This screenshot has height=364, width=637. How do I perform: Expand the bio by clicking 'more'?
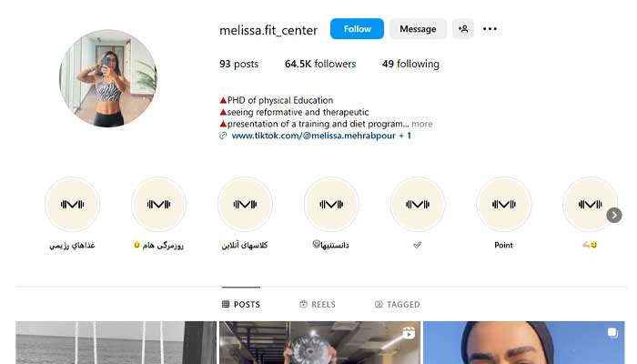[422, 124]
